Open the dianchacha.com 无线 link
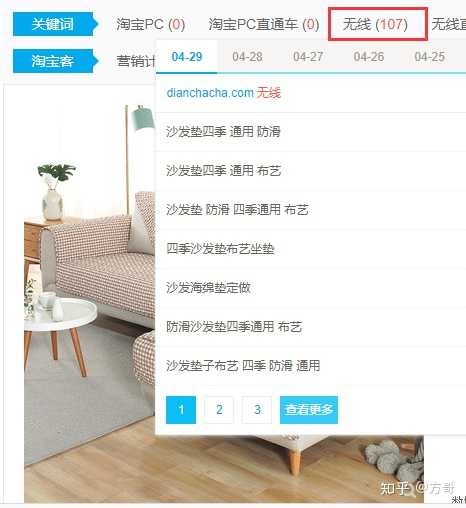466x508 pixels. [x=224, y=93]
